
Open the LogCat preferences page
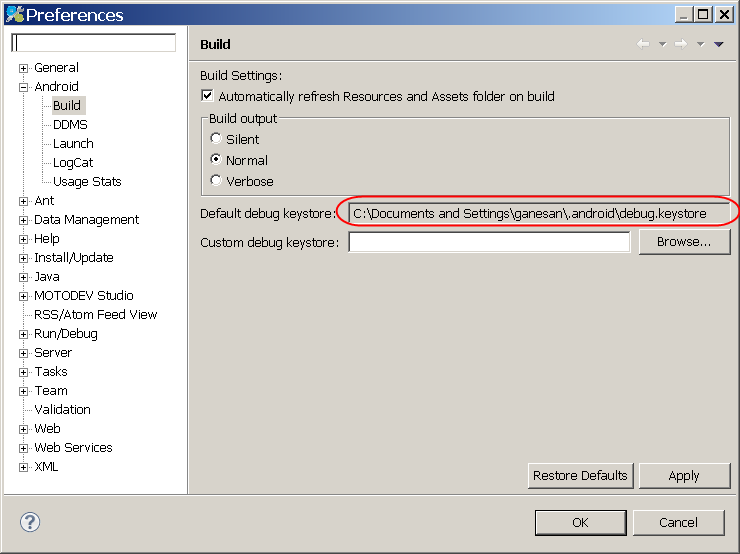[x=73, y=163]
